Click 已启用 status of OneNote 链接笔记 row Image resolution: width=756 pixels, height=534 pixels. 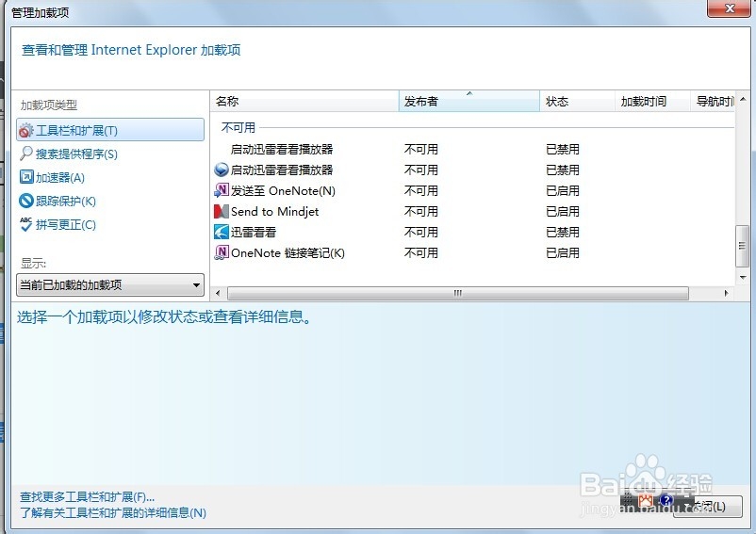[562, 252]
